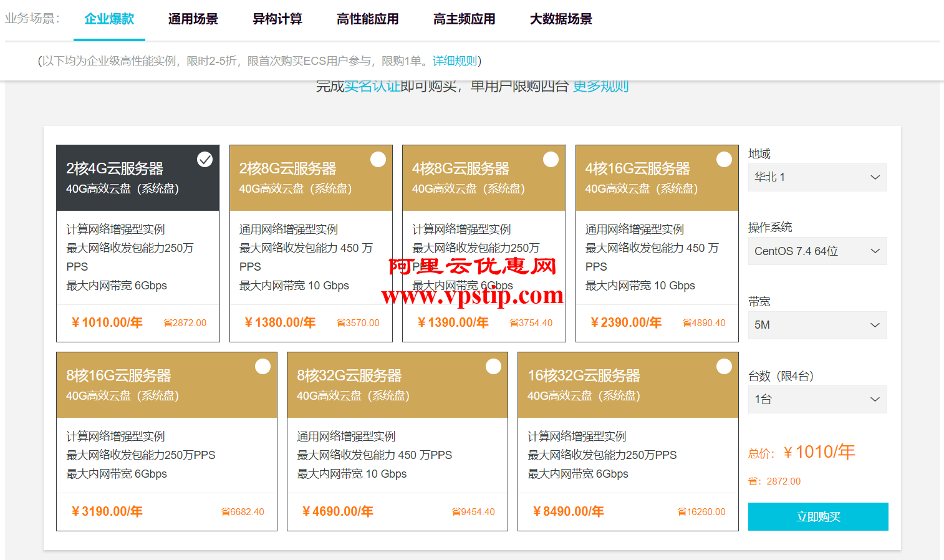
Task: Click the 立即购买 button
Action: coord(818,516)
